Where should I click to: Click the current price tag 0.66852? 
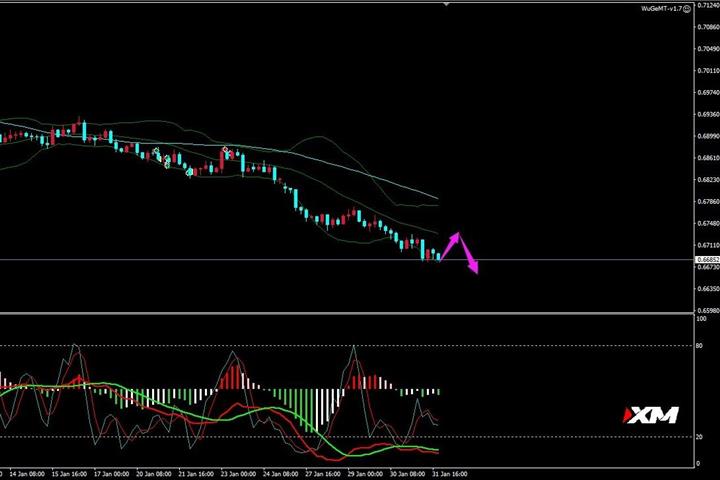coord(708,260)
